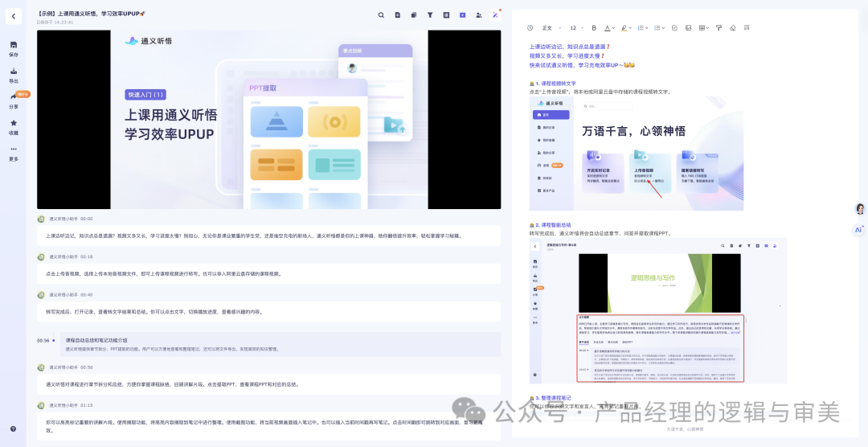Click the recording title 上课用通义听悟
The image size is (868, 447).
[x=92, y=14]
